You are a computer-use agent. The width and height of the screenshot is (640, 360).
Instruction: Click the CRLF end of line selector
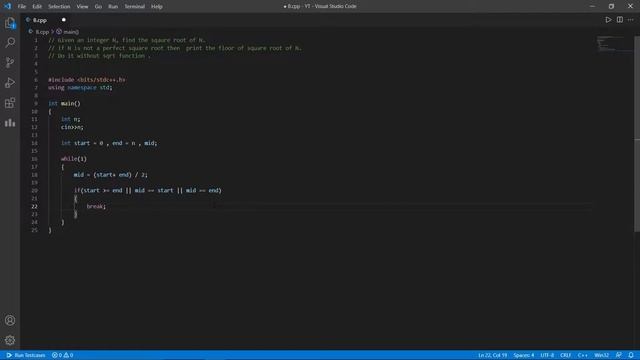click(565, 355)
